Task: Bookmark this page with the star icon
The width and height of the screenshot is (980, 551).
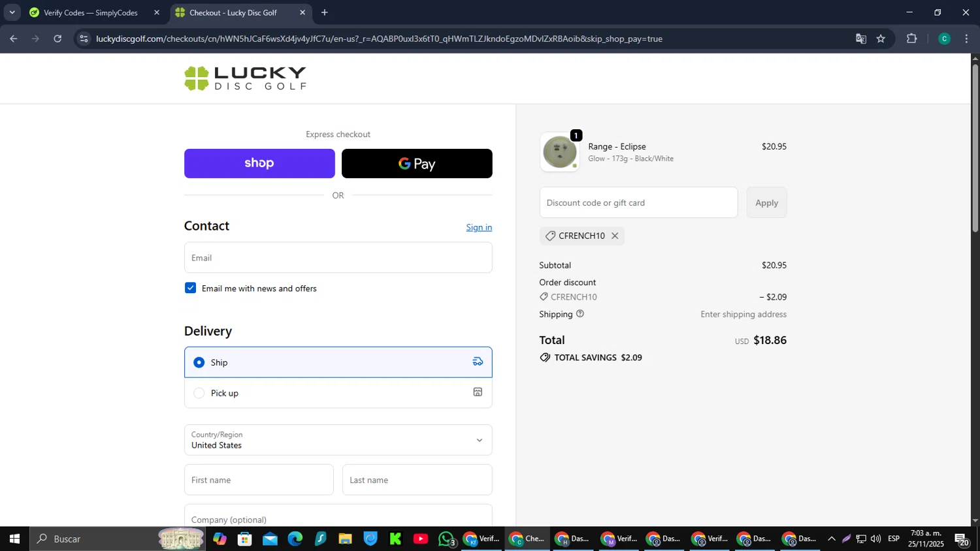Action: 881,39
